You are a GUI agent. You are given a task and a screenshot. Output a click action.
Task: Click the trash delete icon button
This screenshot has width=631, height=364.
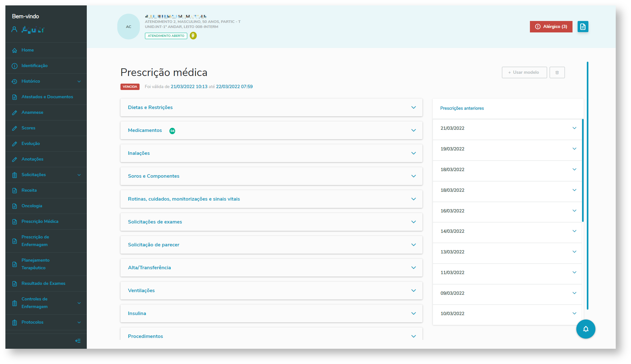point(557,72)
